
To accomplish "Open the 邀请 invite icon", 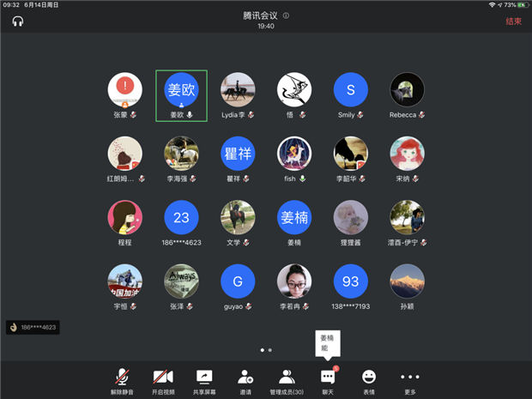I will tap(245, 381).
